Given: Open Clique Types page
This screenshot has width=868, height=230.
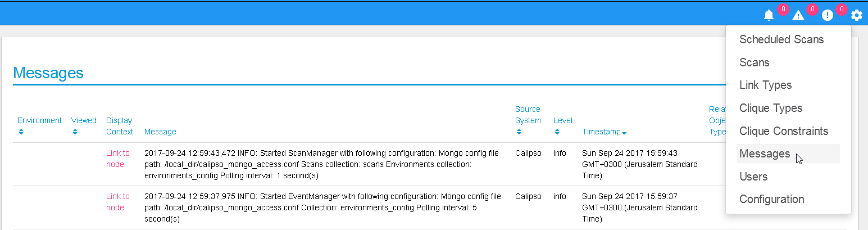Looking at the screenshot, I should point(771,108).
